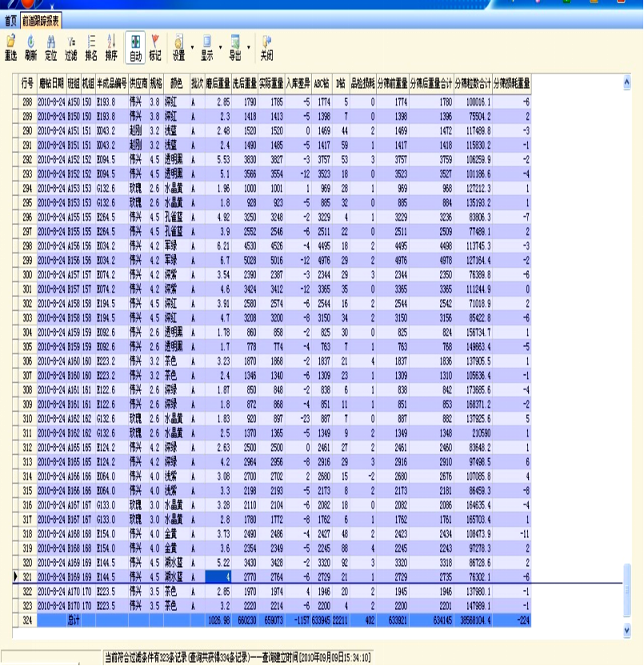Click the 过滤 filter icon
This screenshot has height=666, width=644.
point(71,47)
